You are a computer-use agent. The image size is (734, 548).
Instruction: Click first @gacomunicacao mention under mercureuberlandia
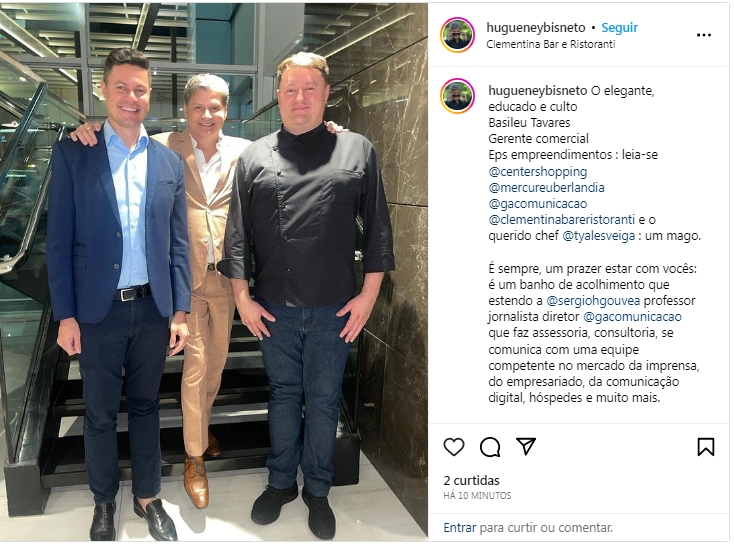coord(537,204)
